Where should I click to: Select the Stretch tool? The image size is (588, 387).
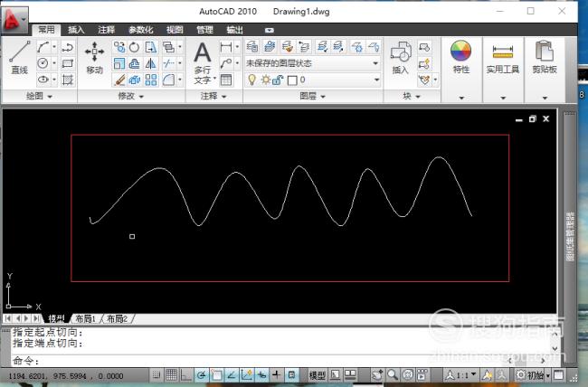(x=151, y=47)
